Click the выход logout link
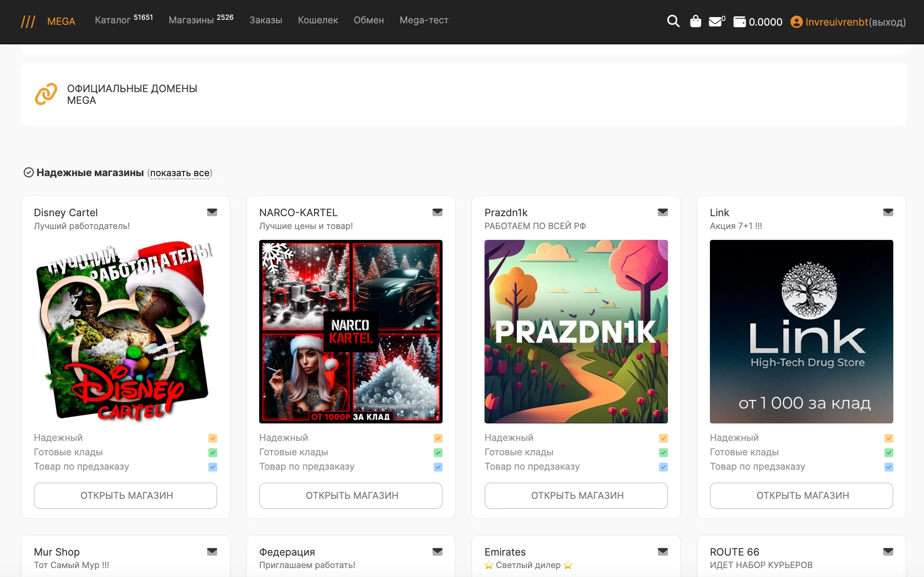924x577 pixels. (x=887, y=22)
